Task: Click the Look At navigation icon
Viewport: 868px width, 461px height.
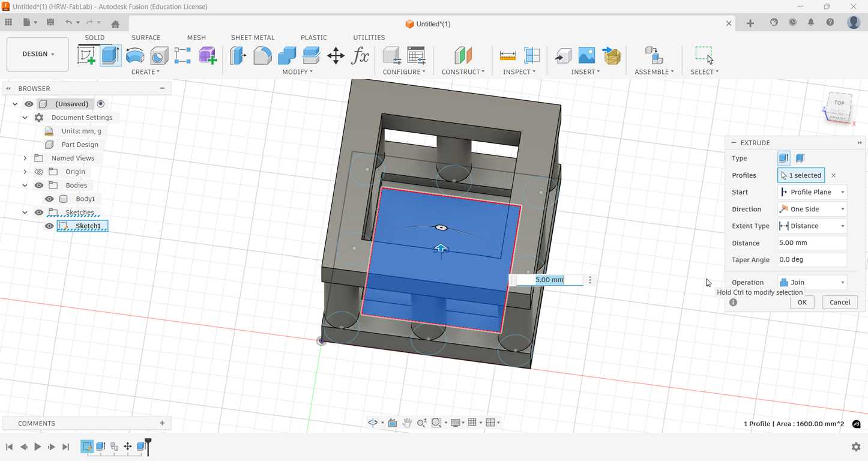Action: tap(393, 423)
